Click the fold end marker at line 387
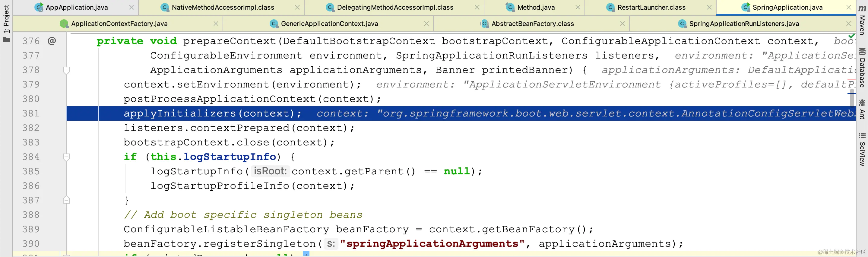 click(66, 200)
